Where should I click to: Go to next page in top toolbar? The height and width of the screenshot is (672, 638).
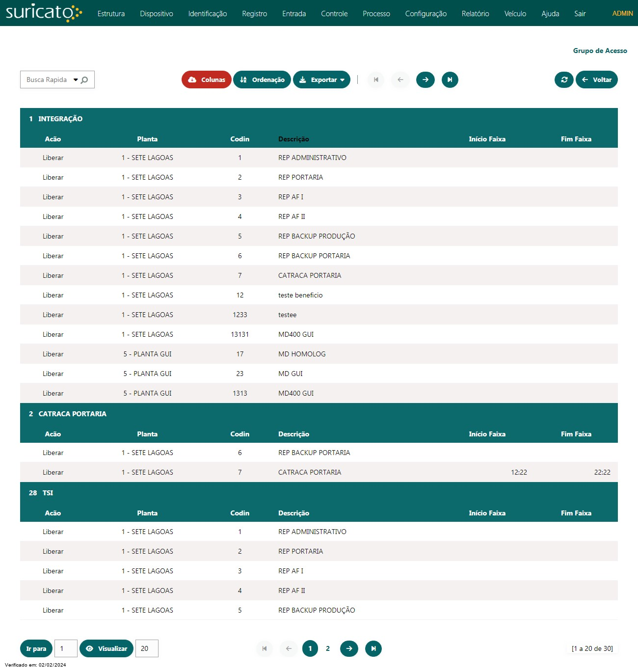pos(425,80)
